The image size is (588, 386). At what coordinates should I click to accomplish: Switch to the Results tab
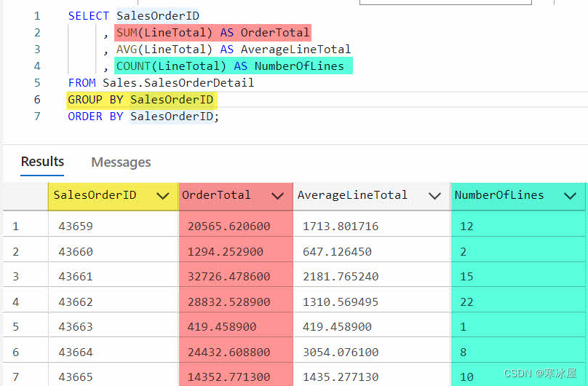pyautogui.click(x=42, y=162)
